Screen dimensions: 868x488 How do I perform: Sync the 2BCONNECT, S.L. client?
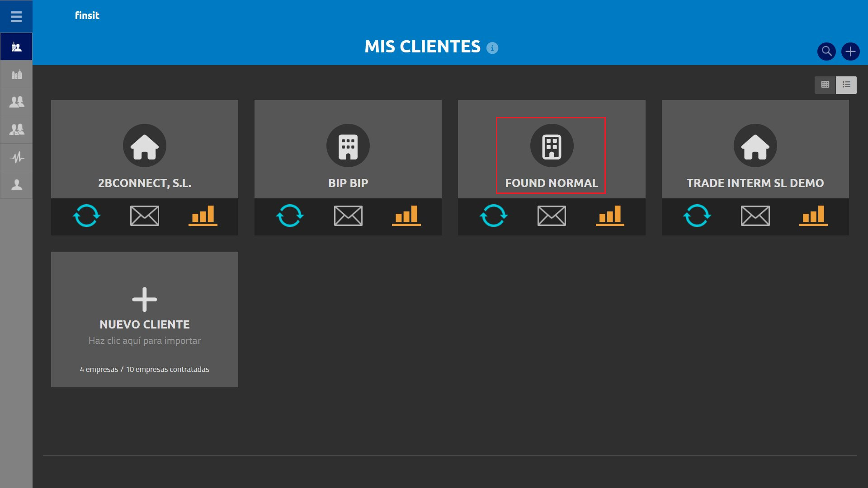click(x=86, y=216)
